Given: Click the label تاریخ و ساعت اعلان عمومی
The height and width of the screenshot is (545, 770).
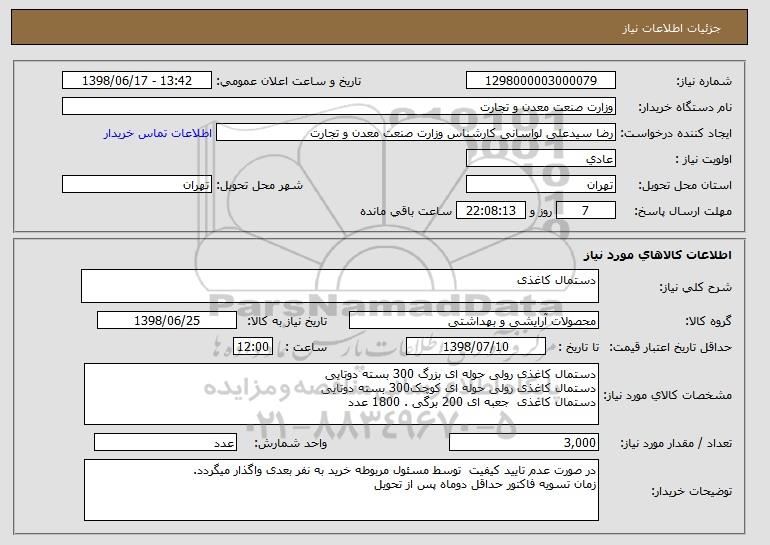Looking at the screenshot, I should tap(289, 81).
